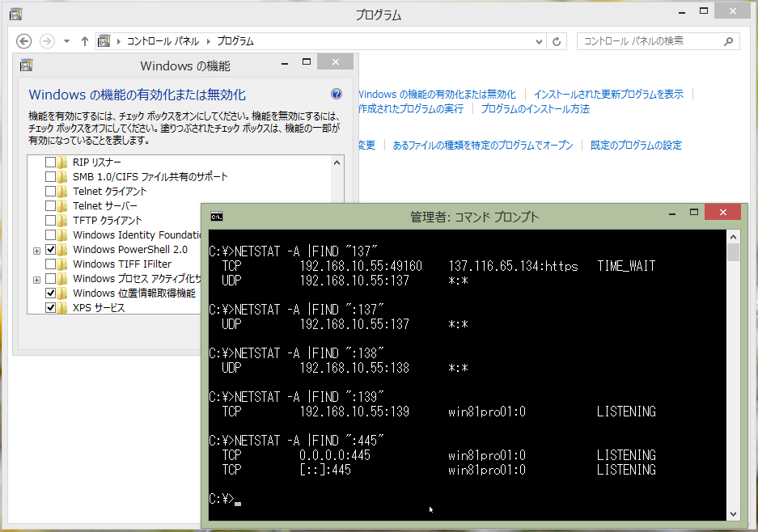Close the command prompt window

click(723, 212)
